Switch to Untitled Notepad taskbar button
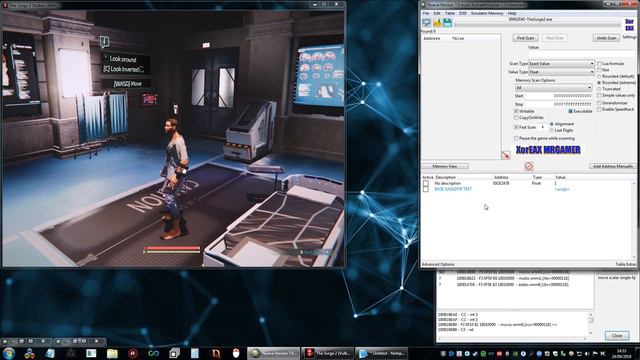Screen dimensions: 640x360 coord(382,353)
